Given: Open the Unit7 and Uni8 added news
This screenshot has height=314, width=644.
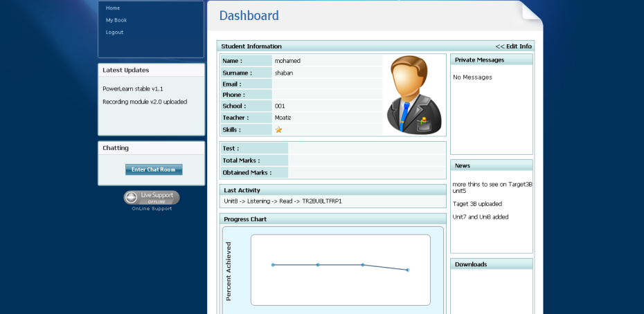Looking at the screenshot, I should tap(481, 216).
